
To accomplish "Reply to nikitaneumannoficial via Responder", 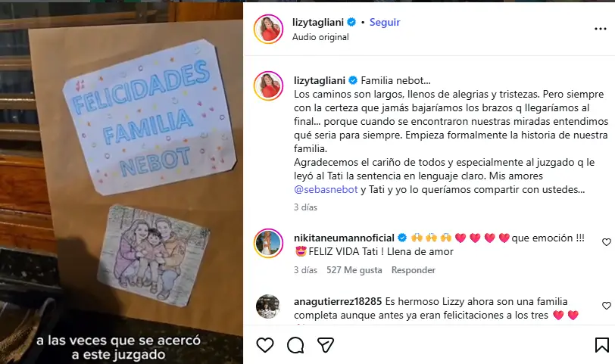I will point(414,270).
